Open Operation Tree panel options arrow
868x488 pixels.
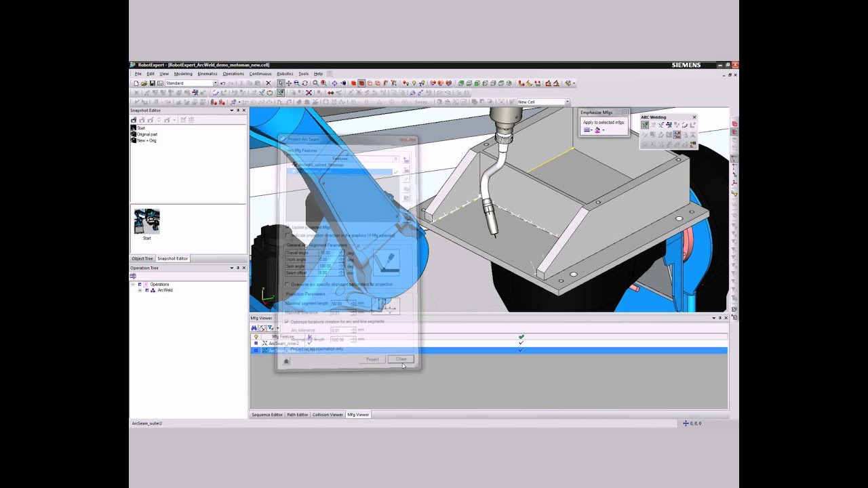[x=232, y=268]
